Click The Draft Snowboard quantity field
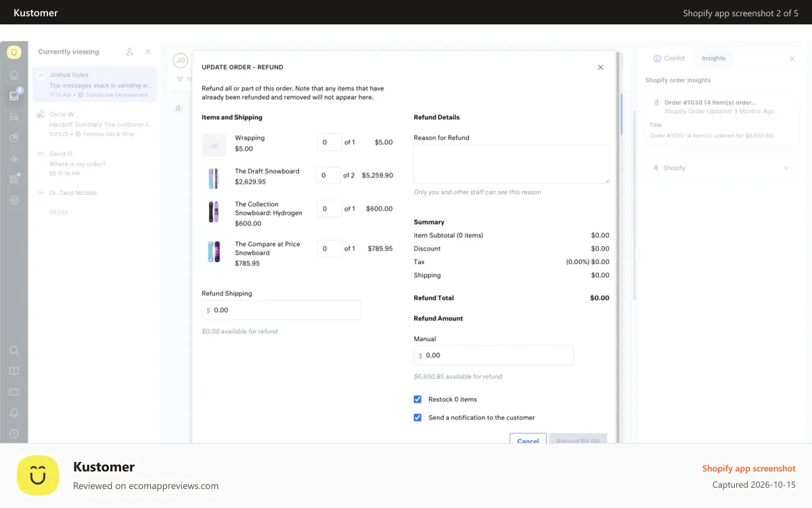 (328, 175)
